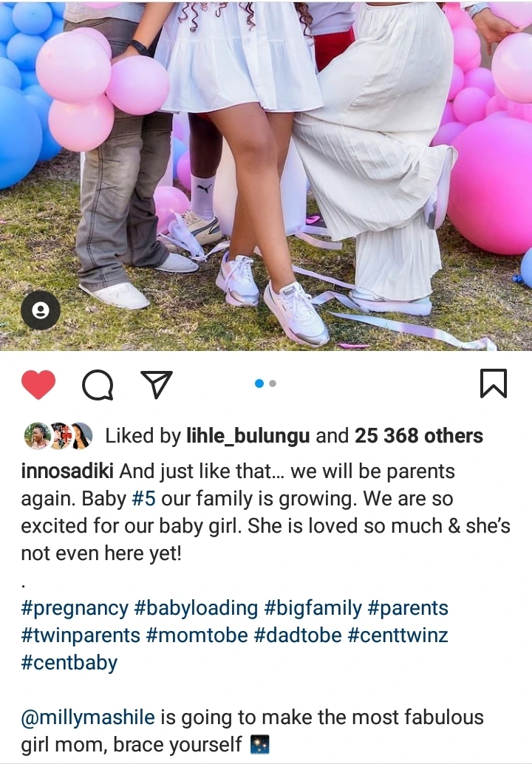Open innosadiki profile from caption
The height and width of the screenshot is (767, 532).
pos(67,471)
